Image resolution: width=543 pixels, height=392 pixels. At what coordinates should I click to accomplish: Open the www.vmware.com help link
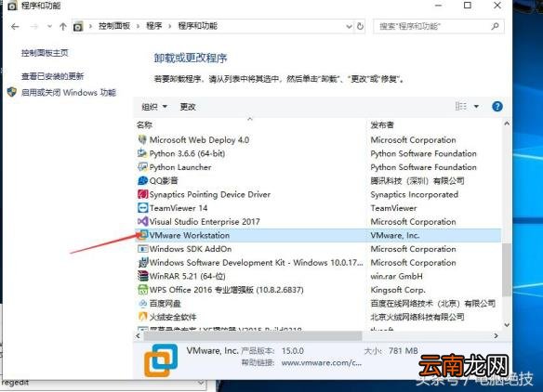(x=322, y=363)
